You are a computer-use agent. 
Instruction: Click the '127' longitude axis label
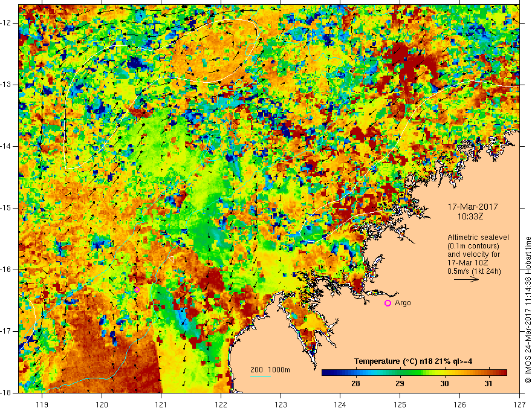pyautogui.click(x=519, y=404)
